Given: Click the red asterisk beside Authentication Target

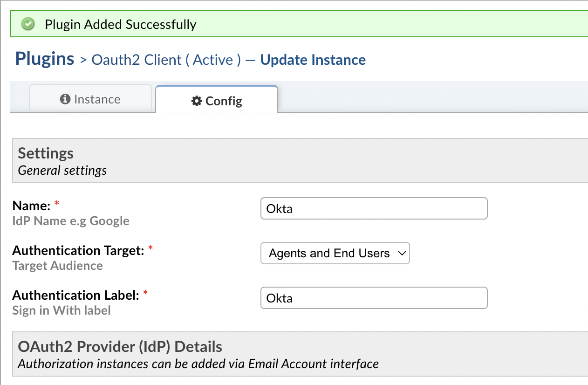Looking at the screenshot, I should [150, 247].
